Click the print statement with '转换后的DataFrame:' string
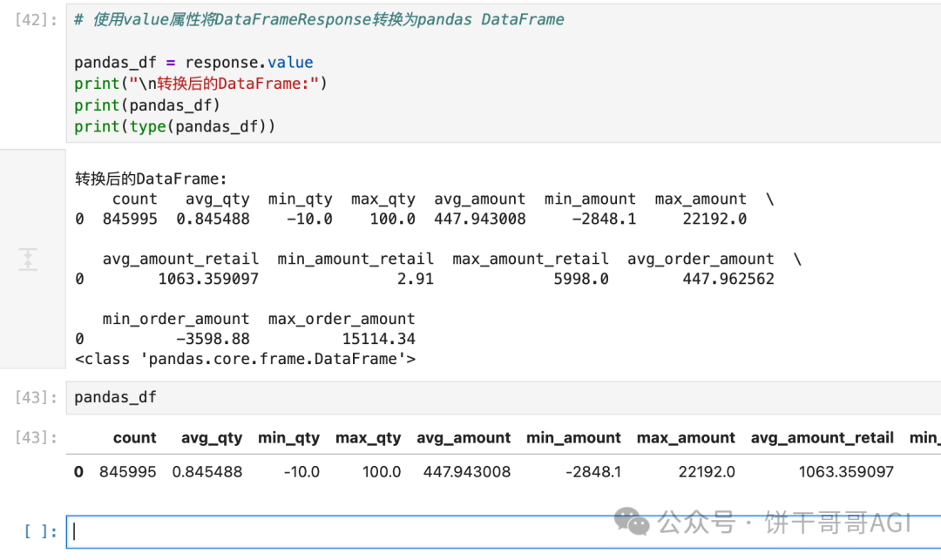The image size is (941, 560). (200, 84)
